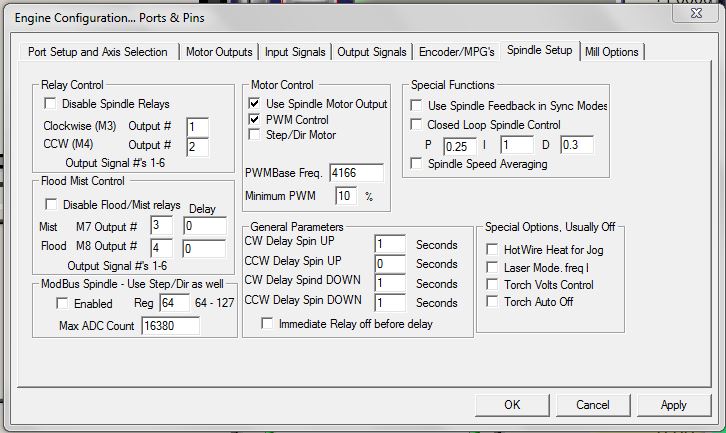Click the PWMBase Freq. input field
This screenshot has height=433, width=726.
pyautogui.click(x=355, y=173)
